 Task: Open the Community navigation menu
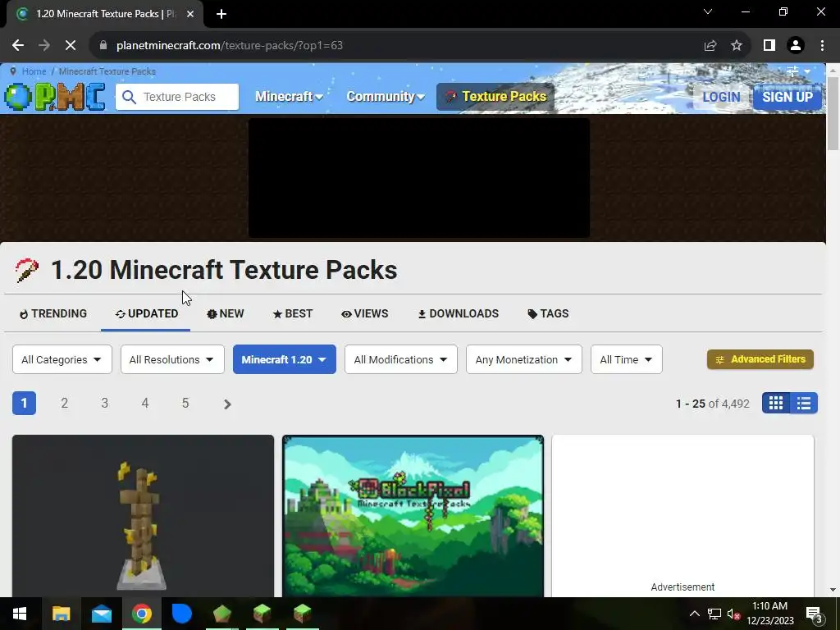pyautogui.click(x=386, y=97)
